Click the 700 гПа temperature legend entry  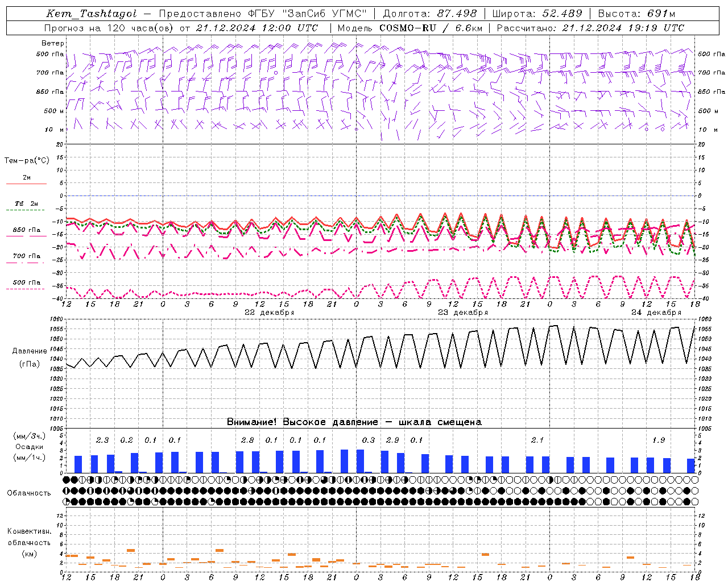click(x=26, y=258)
